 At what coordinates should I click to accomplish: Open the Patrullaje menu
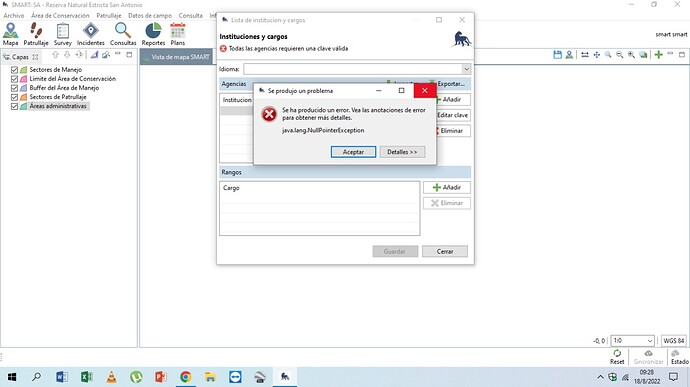(x=109, y=15)
